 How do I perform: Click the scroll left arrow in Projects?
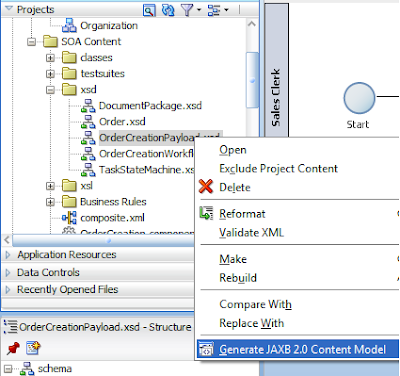pyautogui.click(x=7, y=240)
